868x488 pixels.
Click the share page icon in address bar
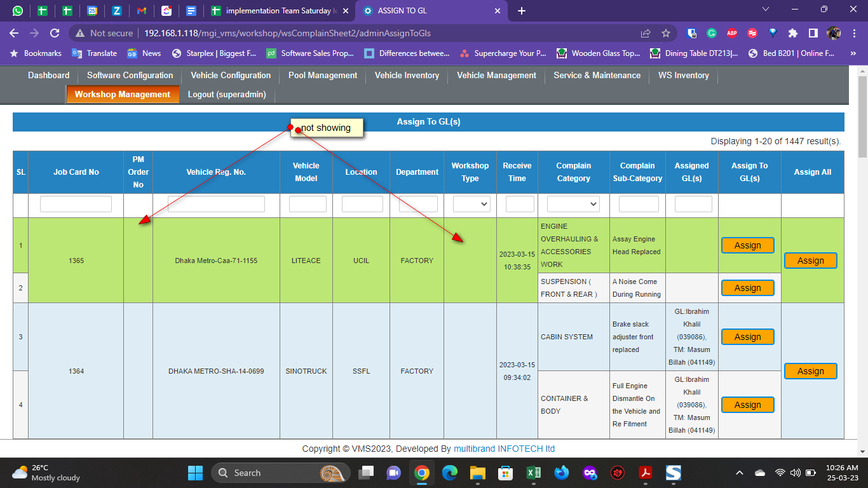(646, 33)
